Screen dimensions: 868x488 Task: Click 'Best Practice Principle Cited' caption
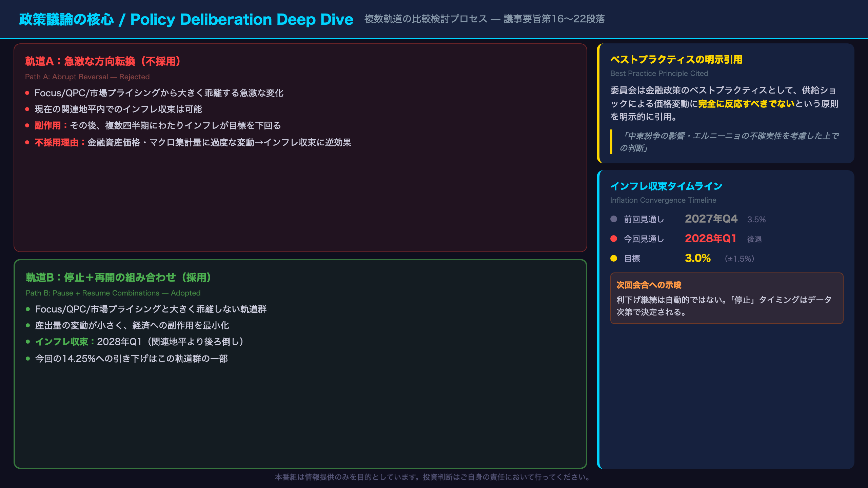(659, 74)
